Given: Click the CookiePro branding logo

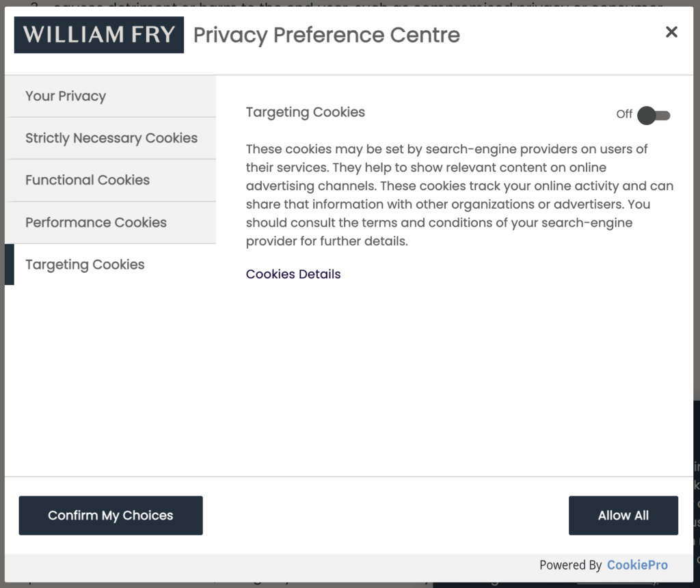Looking at the screenshot, I should 637,565.
